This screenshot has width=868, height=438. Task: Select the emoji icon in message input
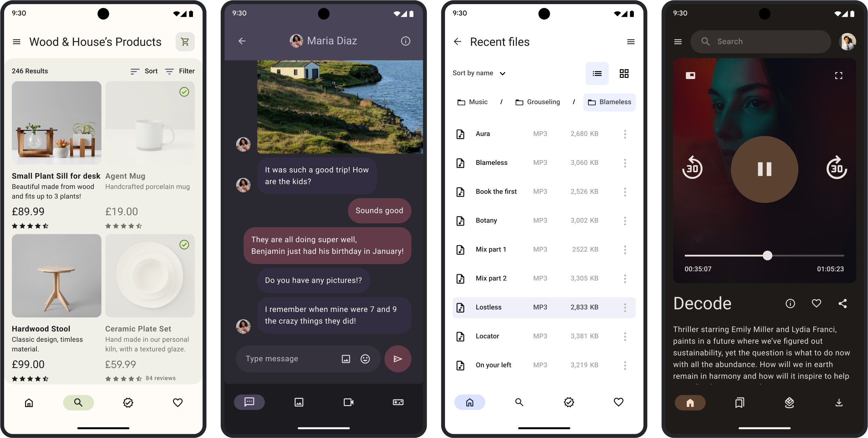[365, 359]
